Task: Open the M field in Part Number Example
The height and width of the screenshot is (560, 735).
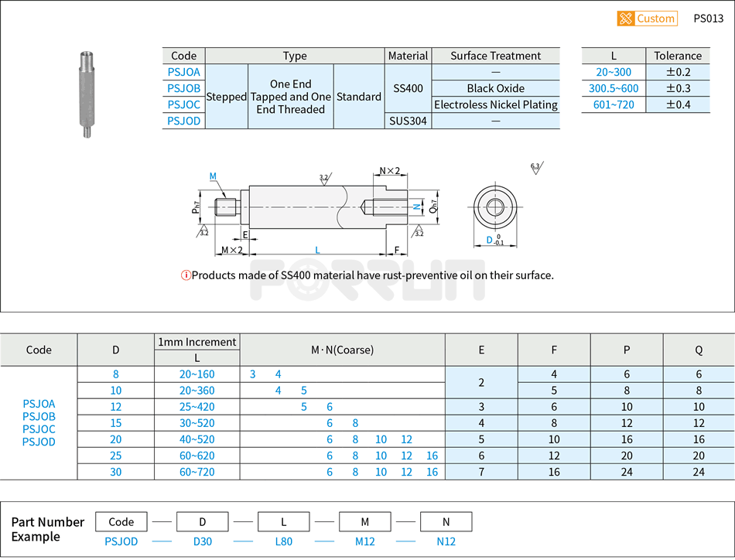Action: (365, 521)
